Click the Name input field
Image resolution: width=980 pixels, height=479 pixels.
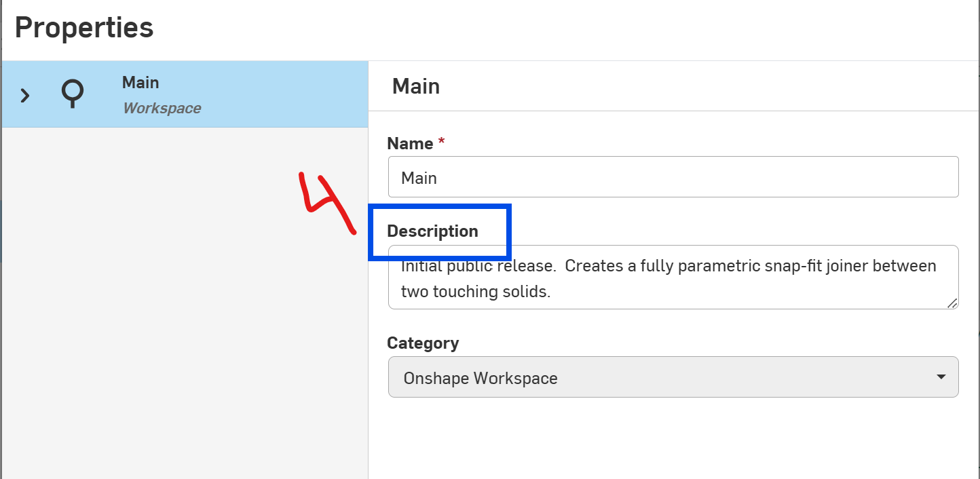673,177
